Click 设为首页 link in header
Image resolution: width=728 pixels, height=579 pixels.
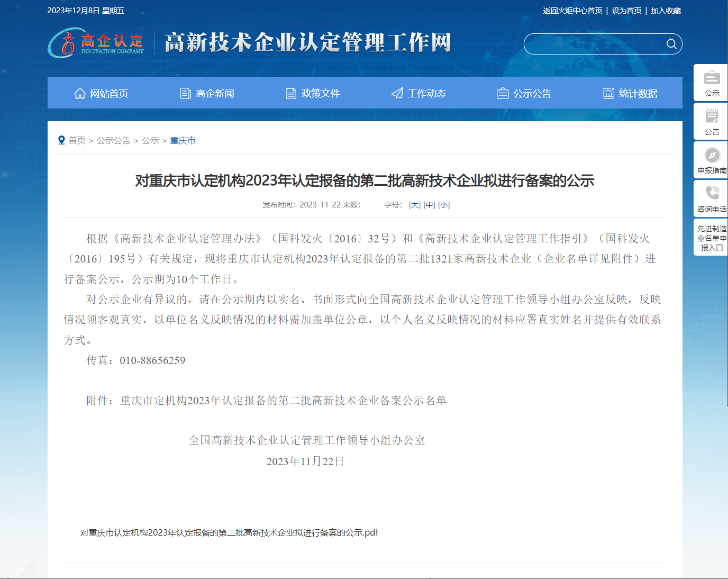pyautogui.click(x=626, y=11)
